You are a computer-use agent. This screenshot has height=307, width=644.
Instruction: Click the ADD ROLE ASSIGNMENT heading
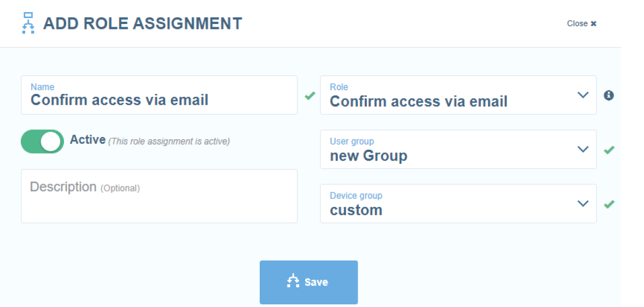click(x=143, y=23)
